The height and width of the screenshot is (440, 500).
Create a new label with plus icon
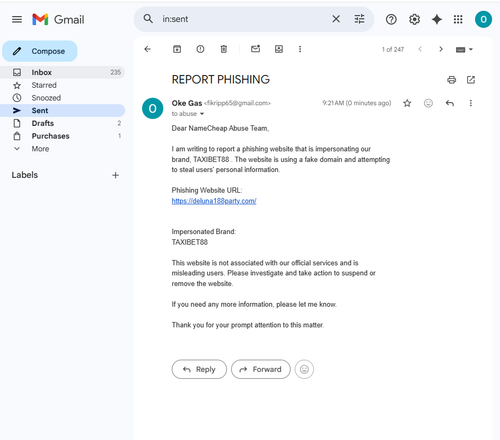click(x=115, y=175)
